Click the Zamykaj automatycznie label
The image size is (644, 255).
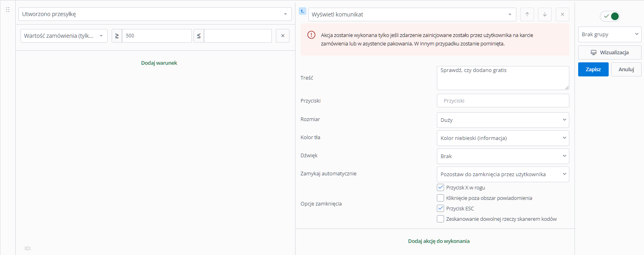pyautogui.click(x=328, y=173)
